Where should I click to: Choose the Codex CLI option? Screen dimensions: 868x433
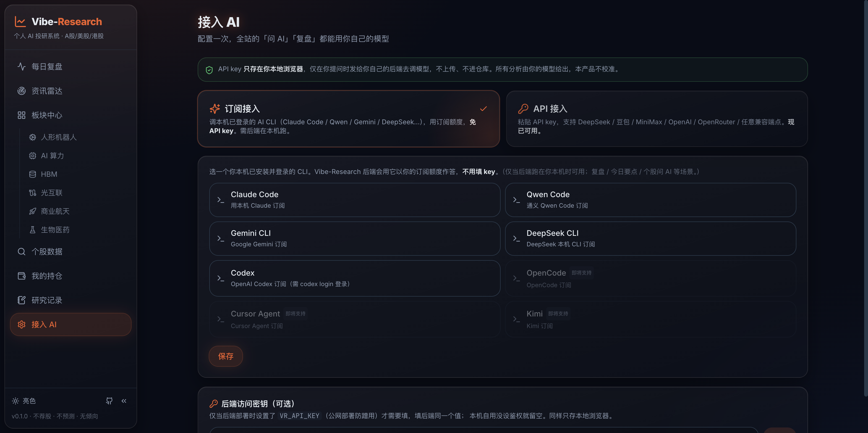pyautogui.click(x=354, y=278)
